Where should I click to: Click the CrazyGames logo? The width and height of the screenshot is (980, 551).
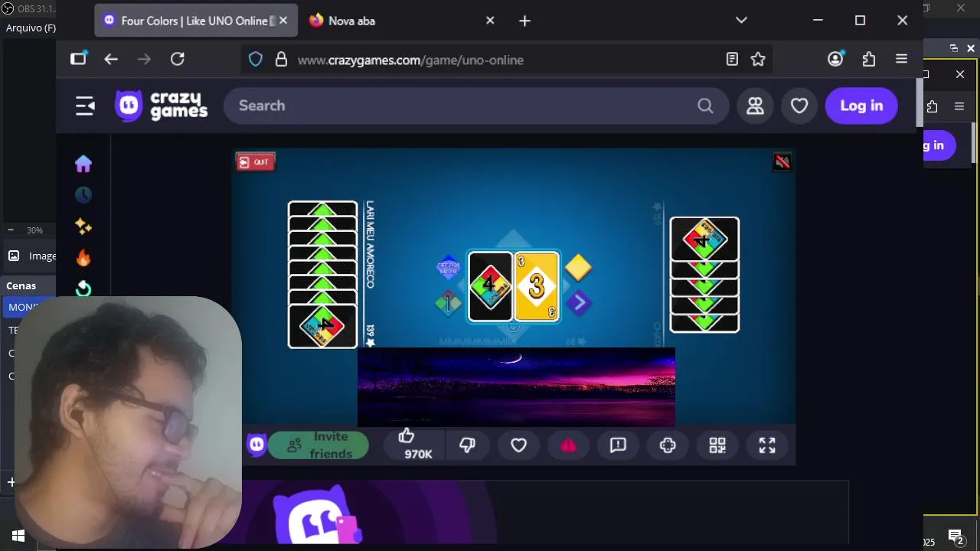162,106
